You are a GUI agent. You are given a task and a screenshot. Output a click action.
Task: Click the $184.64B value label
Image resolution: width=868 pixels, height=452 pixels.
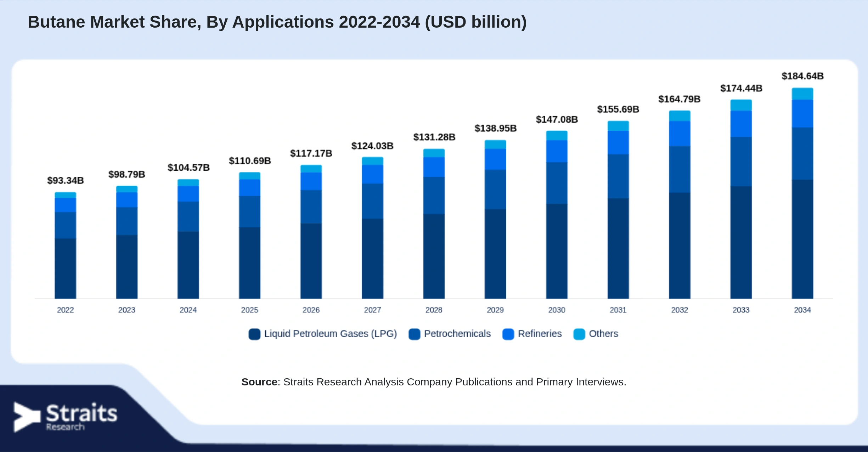803,76
